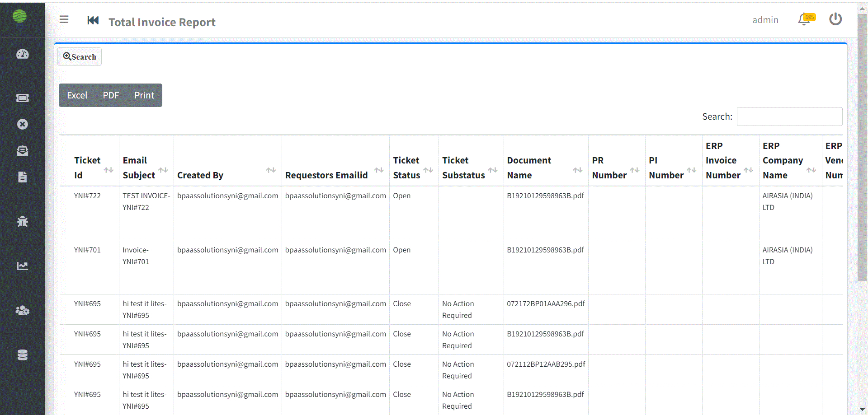The height and width of the screenshot is (415, 868).
Task: Sort by PI Number column arrows
Action: (x=692, y=170)
